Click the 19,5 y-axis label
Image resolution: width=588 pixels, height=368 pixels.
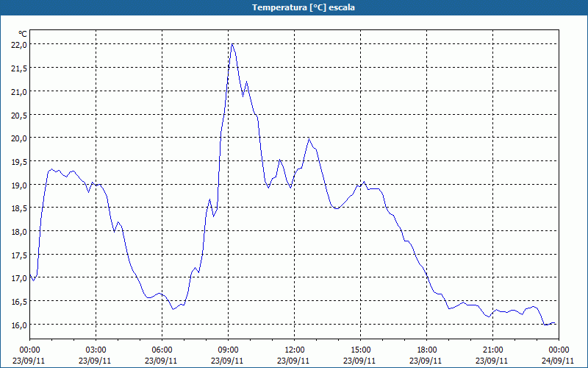pos(19,162)
